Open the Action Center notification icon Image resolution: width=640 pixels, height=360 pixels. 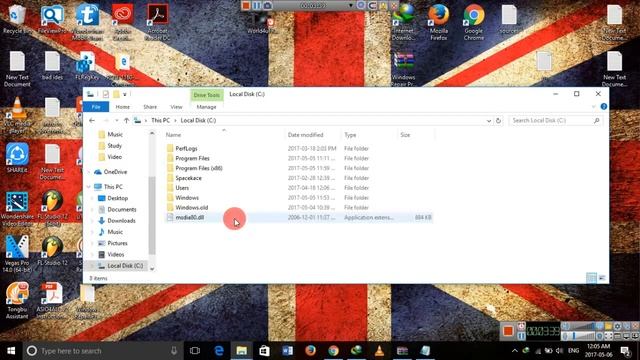pos(625,351)
